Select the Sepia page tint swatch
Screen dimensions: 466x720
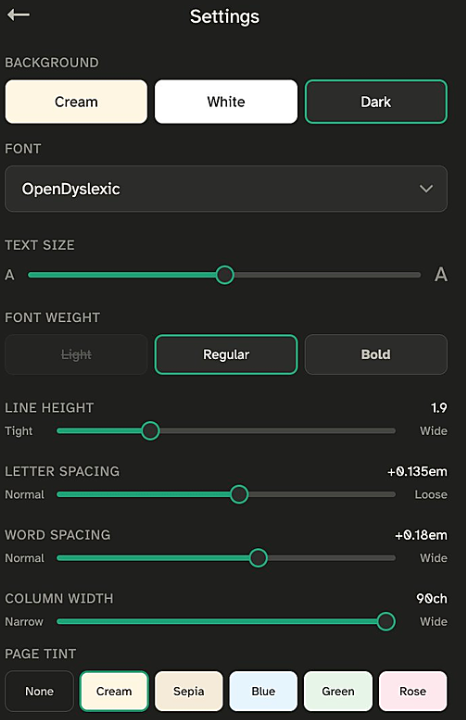click(189, 691)
